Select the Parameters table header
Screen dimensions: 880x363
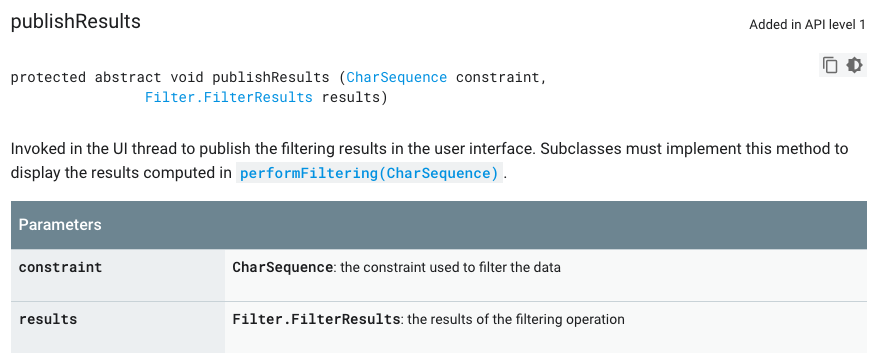pos(439,225)
